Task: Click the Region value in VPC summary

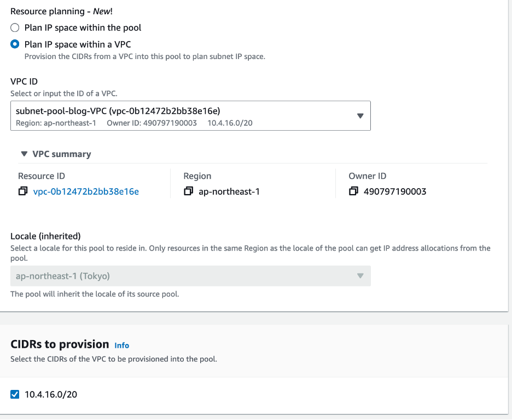Action: [x=230, y=191]
